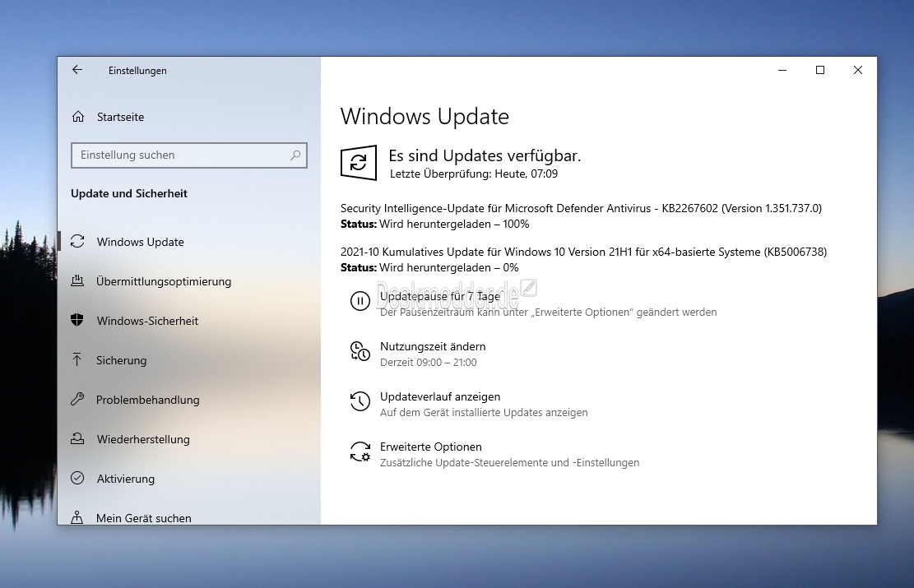This screenshot has height=588, width=914.
Task: Click 'Auf dem Gerät installierte Updates anzeigen' text
Action: point(484,412)
